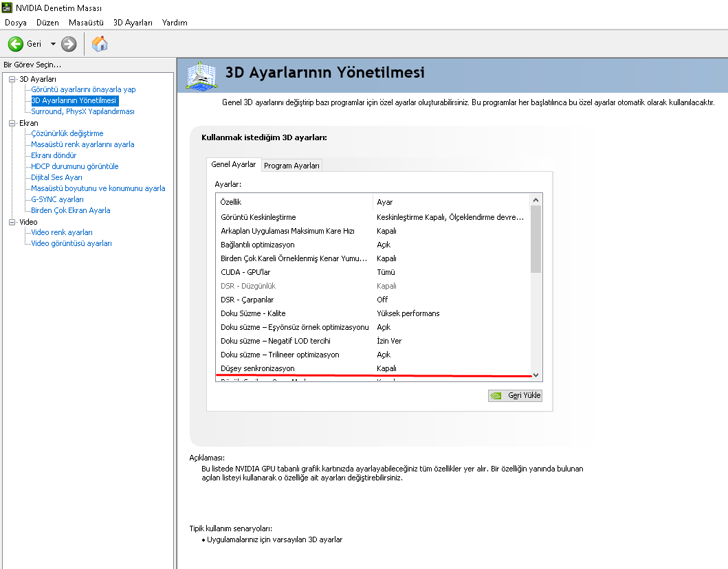728x569 pixels.
Task: Collapse the 3D Ayarları tree node
Action: click(12, 79)
